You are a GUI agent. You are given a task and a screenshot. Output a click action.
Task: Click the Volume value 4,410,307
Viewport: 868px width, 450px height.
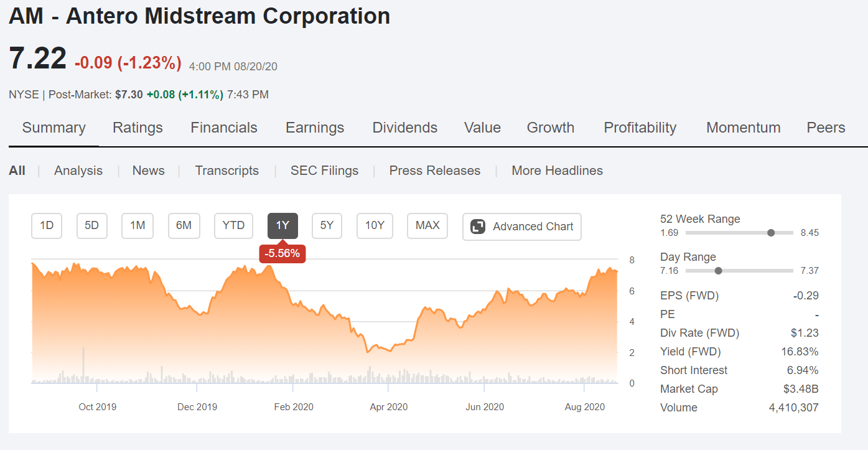click(x=794, y=408)
